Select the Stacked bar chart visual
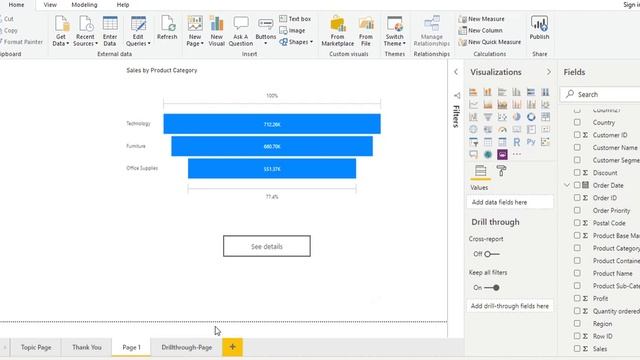This screenshot has height=360, width=640. [x=473, y=92]
